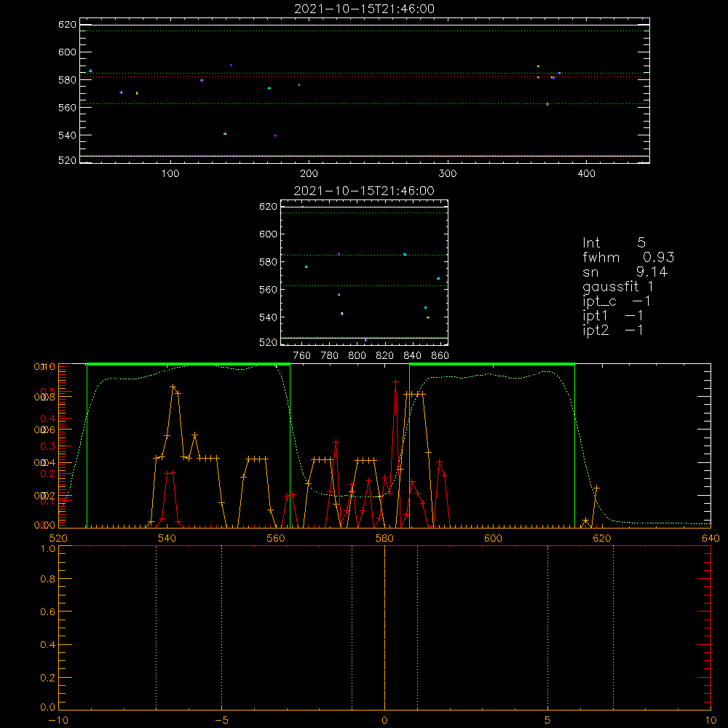This screenshot has height=728, width=728.
Task: Select the "ipt_c -1" readout line
Action: (x=617, y=301)
